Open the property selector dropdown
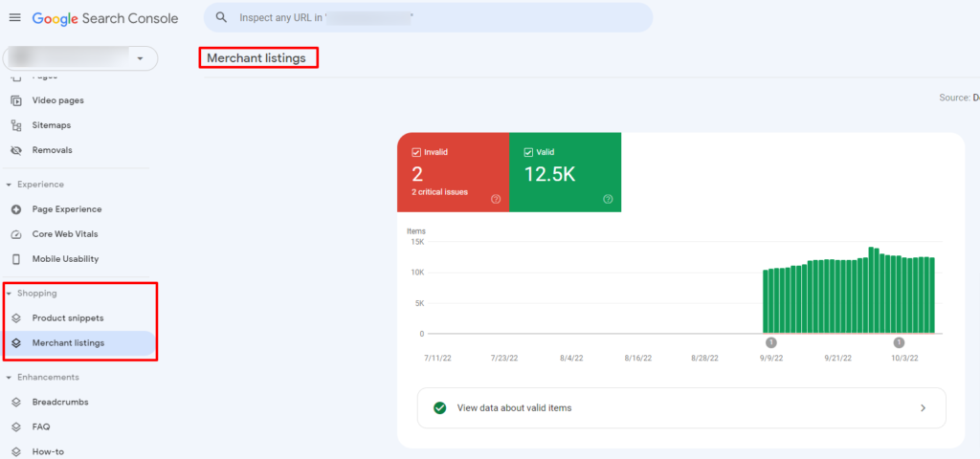The height and width of the screenshot is (459, 980). point(80,58)
